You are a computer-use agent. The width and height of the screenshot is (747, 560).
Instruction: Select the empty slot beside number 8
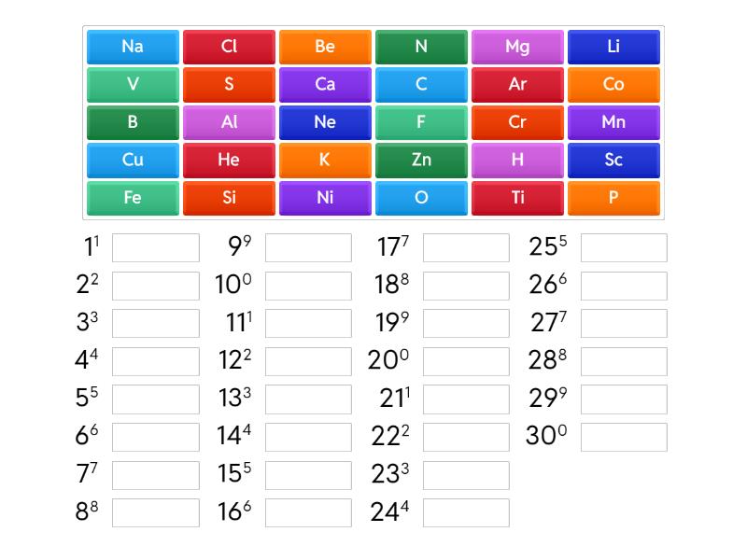pyautogui.click(x=156, y=512)
